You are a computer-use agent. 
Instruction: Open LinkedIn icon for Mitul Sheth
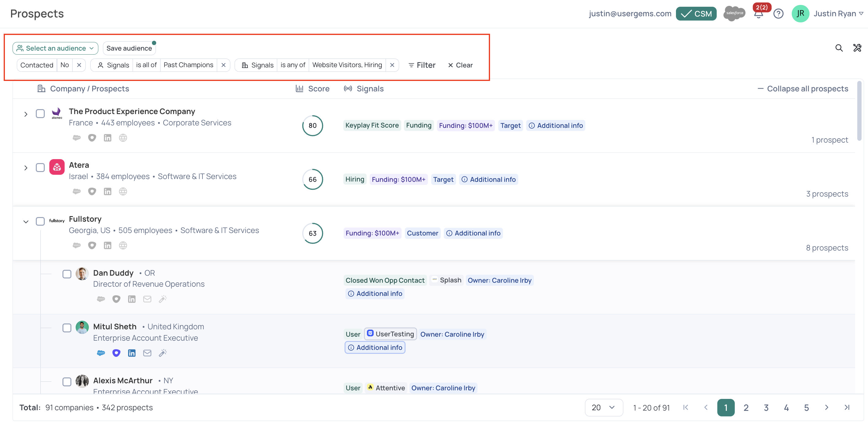pyautogui.click(x=132, y=353)
